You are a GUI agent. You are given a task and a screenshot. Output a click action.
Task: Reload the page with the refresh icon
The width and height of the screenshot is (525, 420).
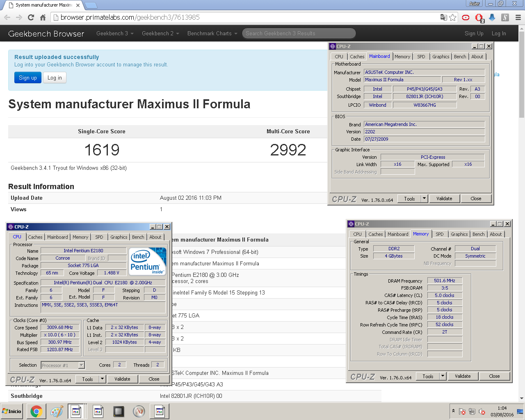tap(31, 17)
